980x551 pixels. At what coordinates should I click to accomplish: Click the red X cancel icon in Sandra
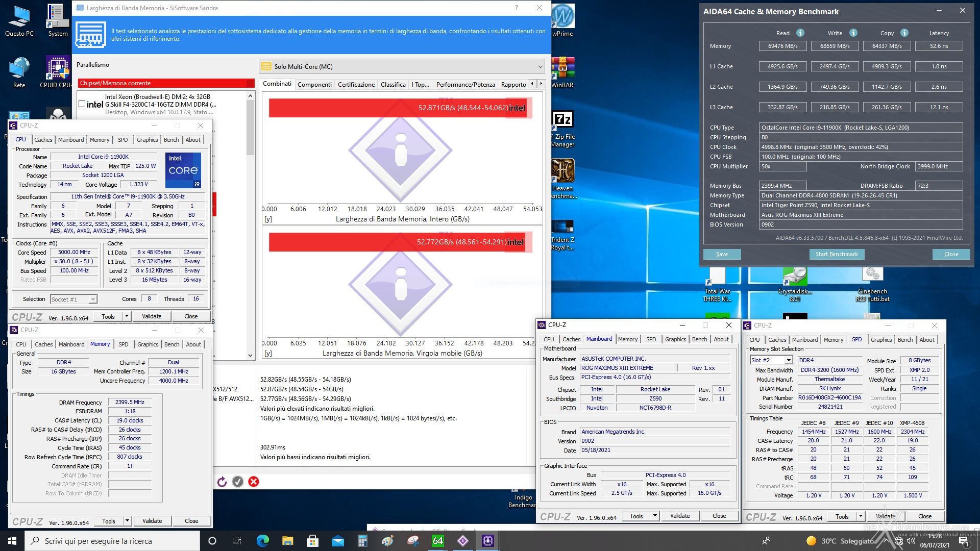click(x=254, y=482)
